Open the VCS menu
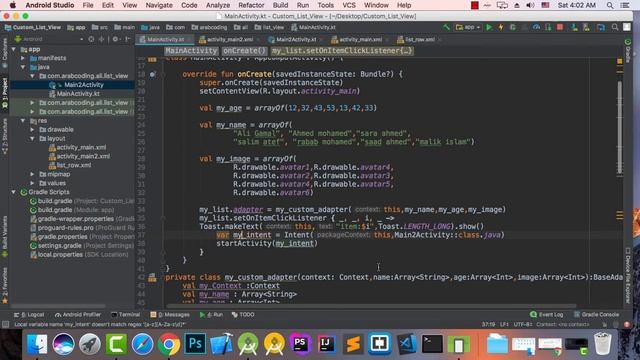The image size is (640, 360). coord(349,5)
